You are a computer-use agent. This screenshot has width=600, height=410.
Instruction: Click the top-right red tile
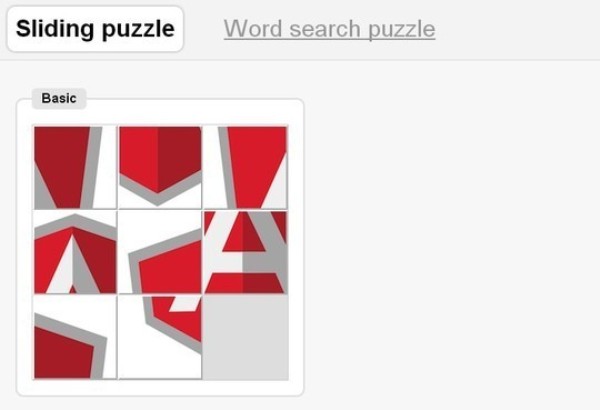[x=245, y=167]
